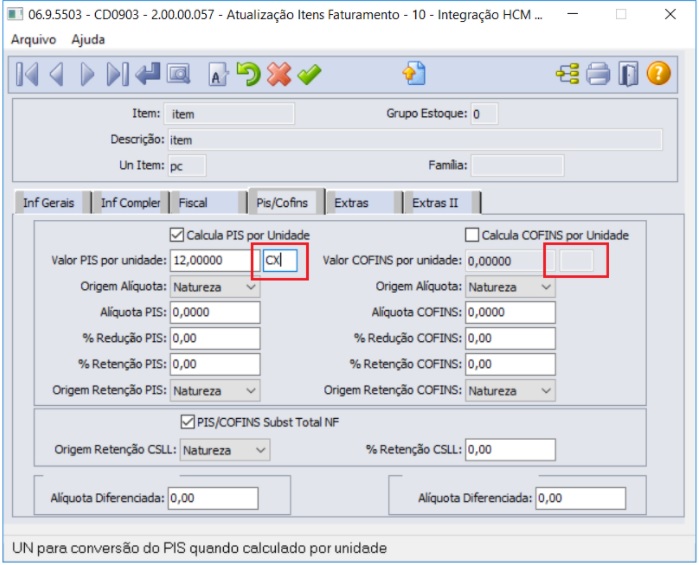Click % Redução COFINS field
This screenshot has width=699, height=565.
[x=510, y=338]
